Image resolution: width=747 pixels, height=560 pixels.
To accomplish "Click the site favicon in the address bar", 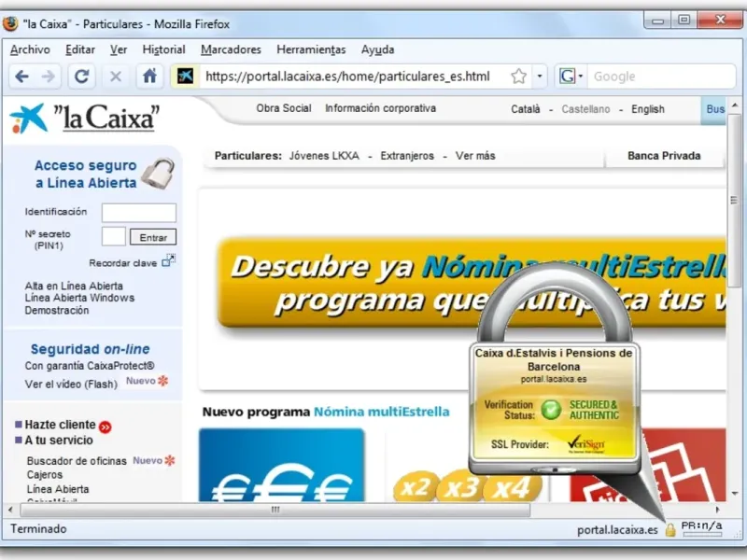I will 185,77.
